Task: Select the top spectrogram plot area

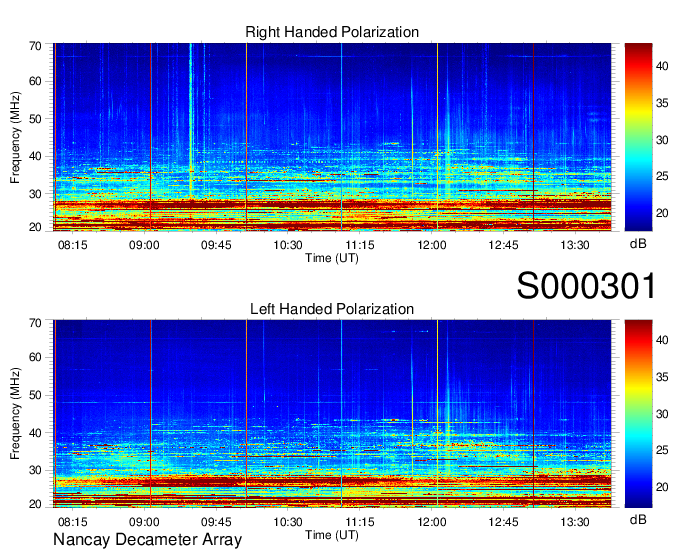Action: click(x=332, y=137)
